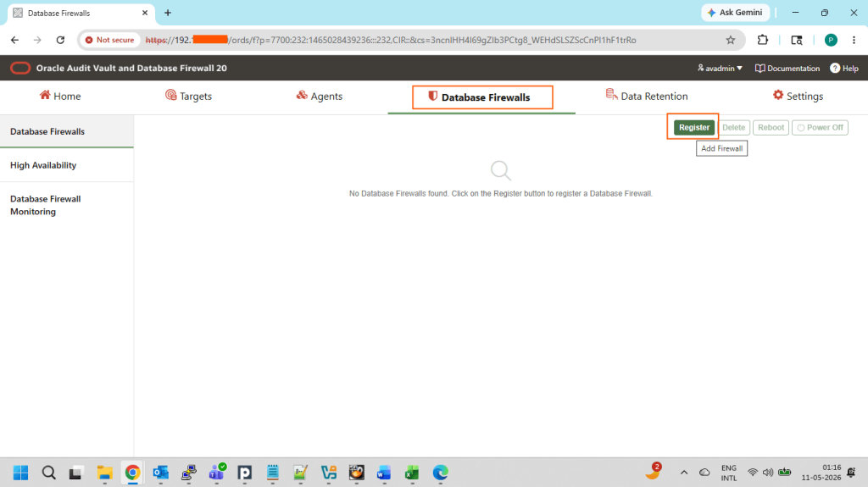Open the Home tab
The image size is (868, 487).
click(60, 96)
